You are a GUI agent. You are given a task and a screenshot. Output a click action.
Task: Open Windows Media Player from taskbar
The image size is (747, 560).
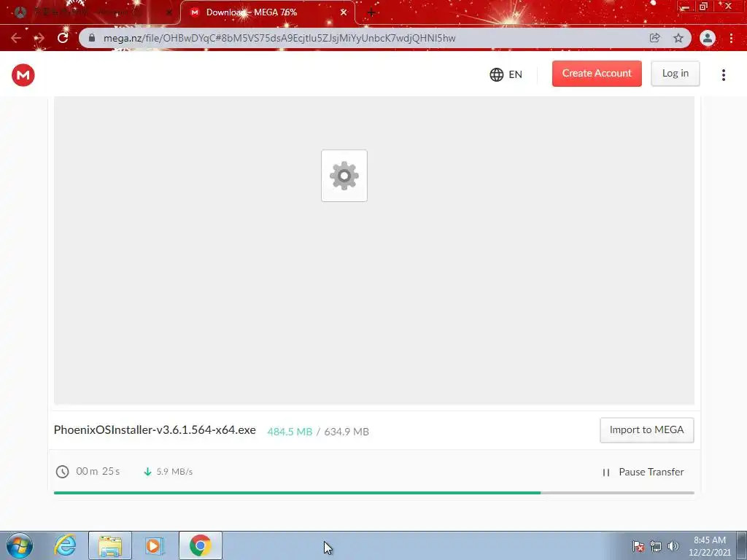(155, 545)
